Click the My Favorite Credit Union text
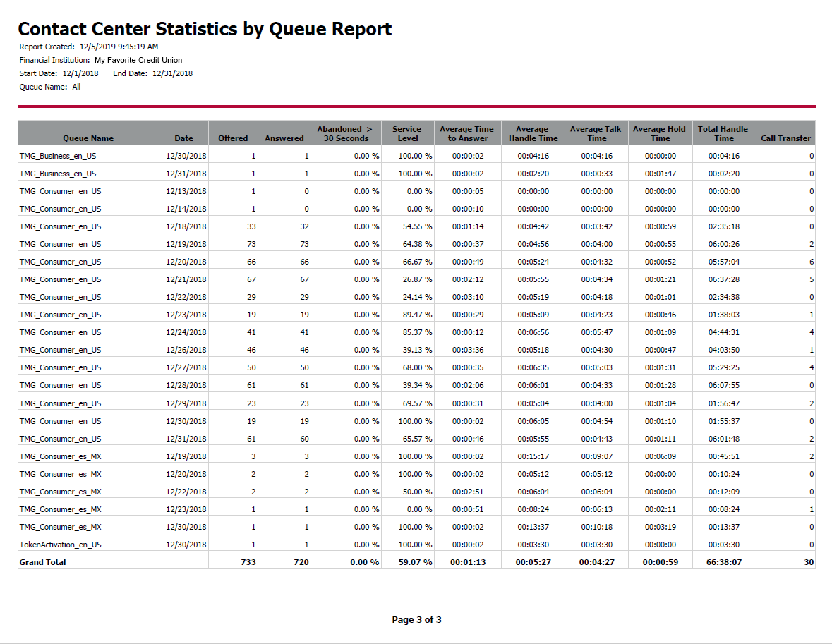This screenshot has width=832, height=644. pos(138,60)
